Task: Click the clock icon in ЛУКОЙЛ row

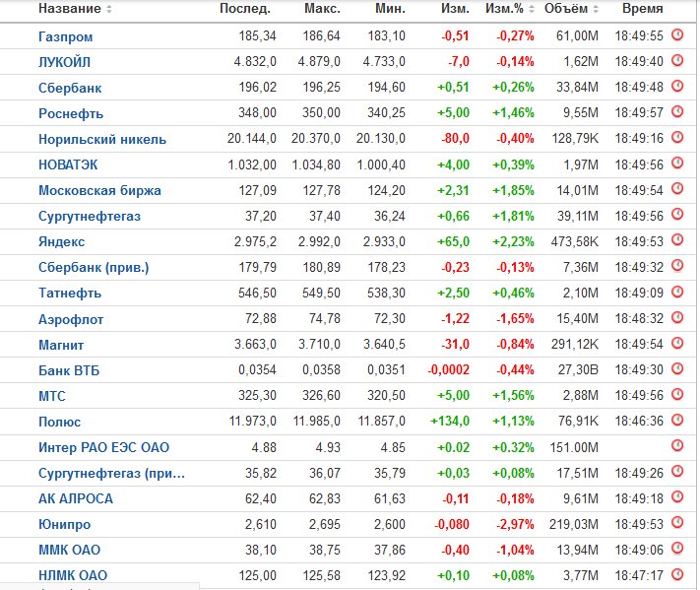Action: 677,60
